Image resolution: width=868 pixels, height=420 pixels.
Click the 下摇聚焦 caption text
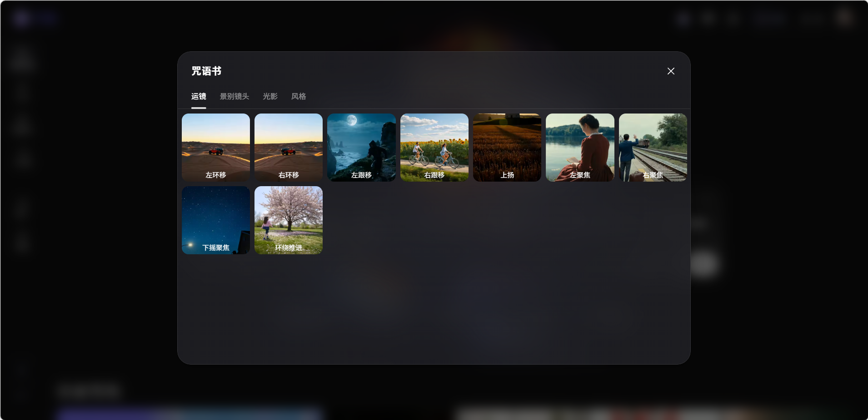coord(216,248)
